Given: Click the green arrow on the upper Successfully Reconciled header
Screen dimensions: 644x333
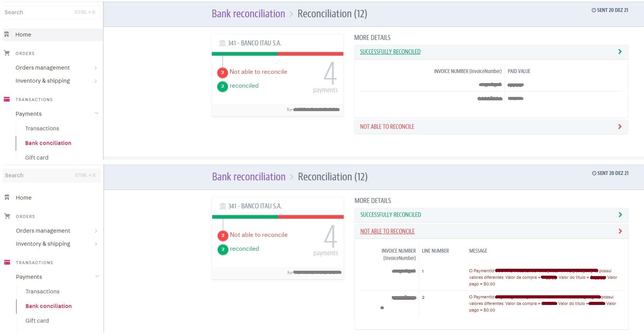Looking at the screenshot, I should [619, 52].
